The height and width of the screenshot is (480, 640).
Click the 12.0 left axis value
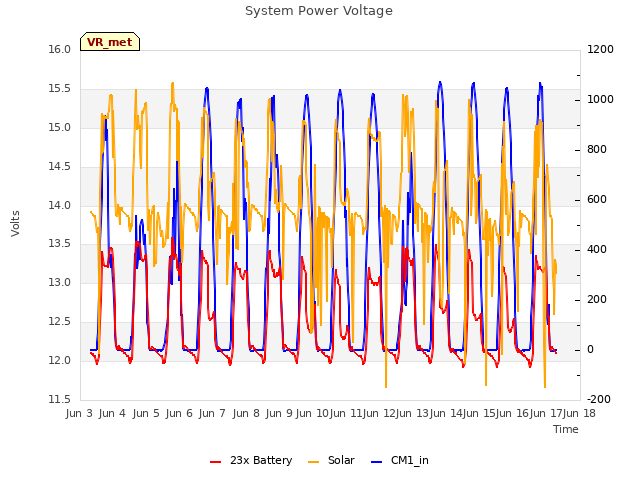59,360
